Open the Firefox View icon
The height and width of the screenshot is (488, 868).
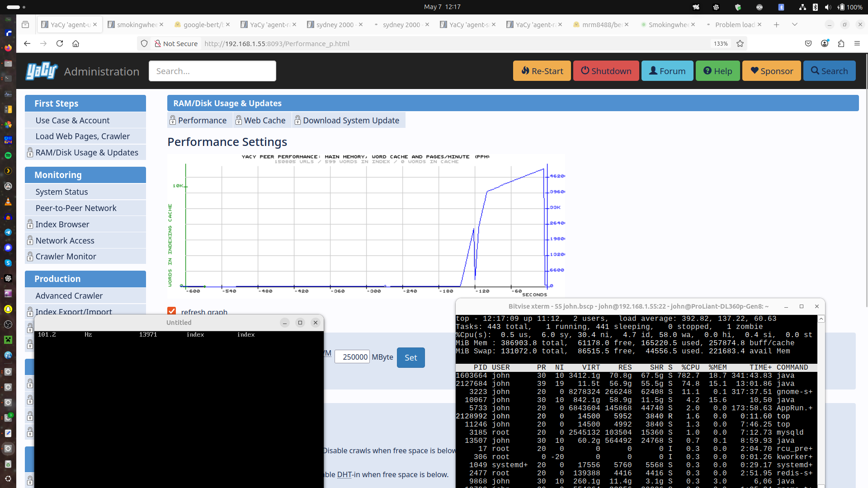coord(25,24)
